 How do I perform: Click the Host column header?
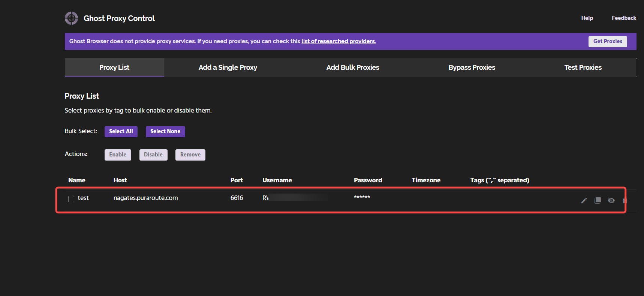coord(120,180)
